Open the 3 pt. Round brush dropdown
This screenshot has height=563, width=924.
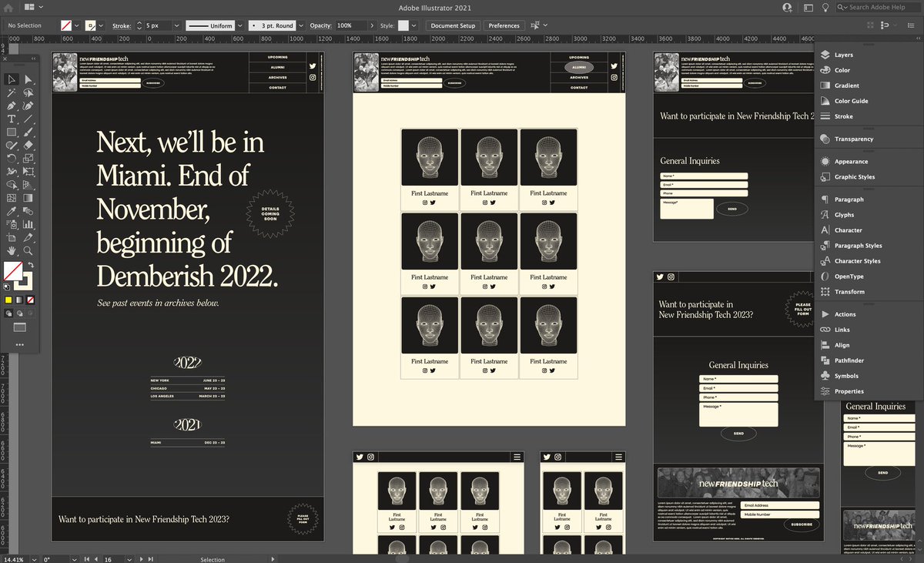pyautogui.click(x=300, y=25)
